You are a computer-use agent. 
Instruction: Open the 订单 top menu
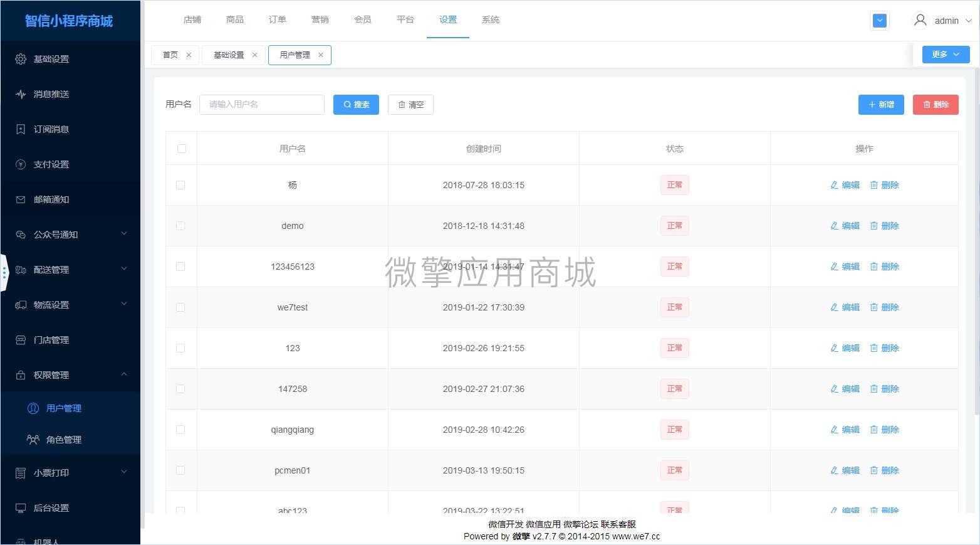pyautogui.click(x=278, y=20)
